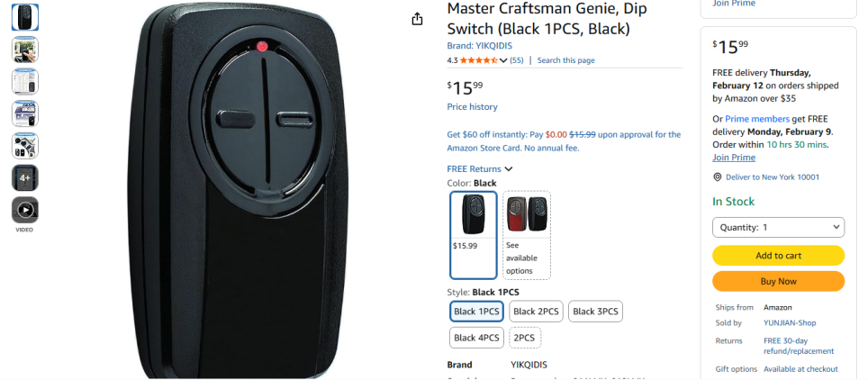The image size is (868, 380).
Task: Click the share icon above product image
Action: 417,19
